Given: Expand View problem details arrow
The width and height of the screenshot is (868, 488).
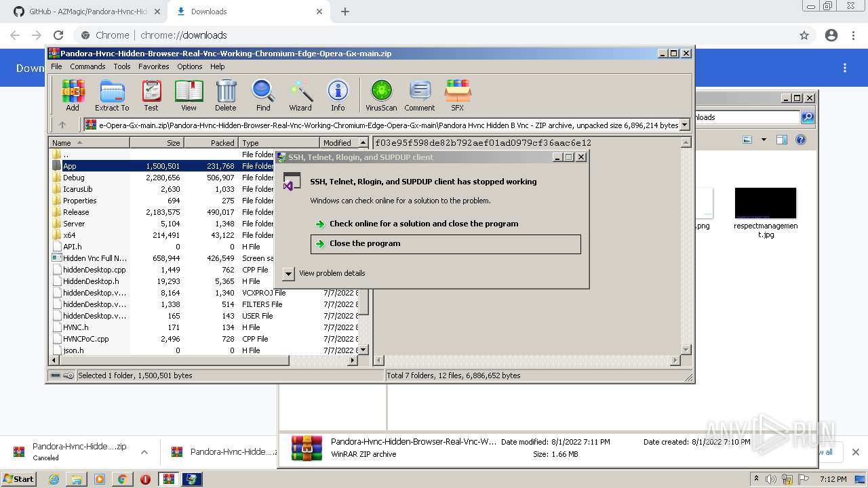Looking at the screenshot, I should click(x=288, y=273).
